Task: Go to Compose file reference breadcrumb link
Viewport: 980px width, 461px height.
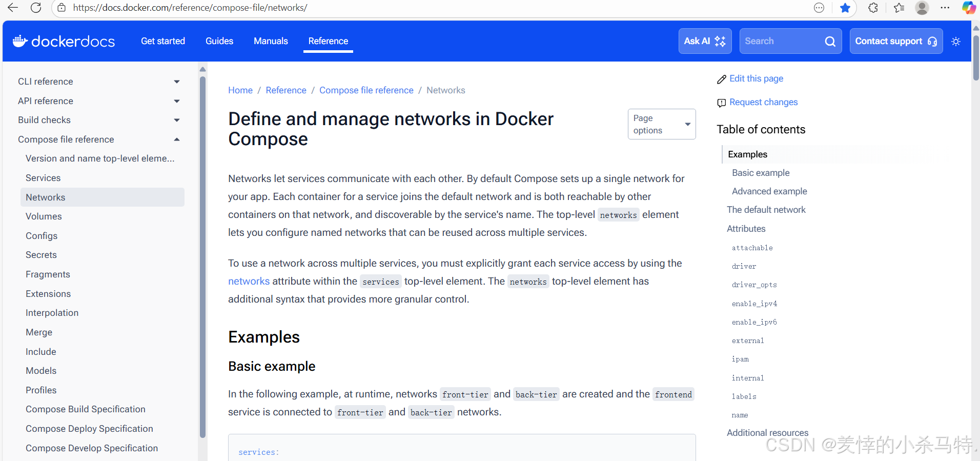Action: pos(366,90)
